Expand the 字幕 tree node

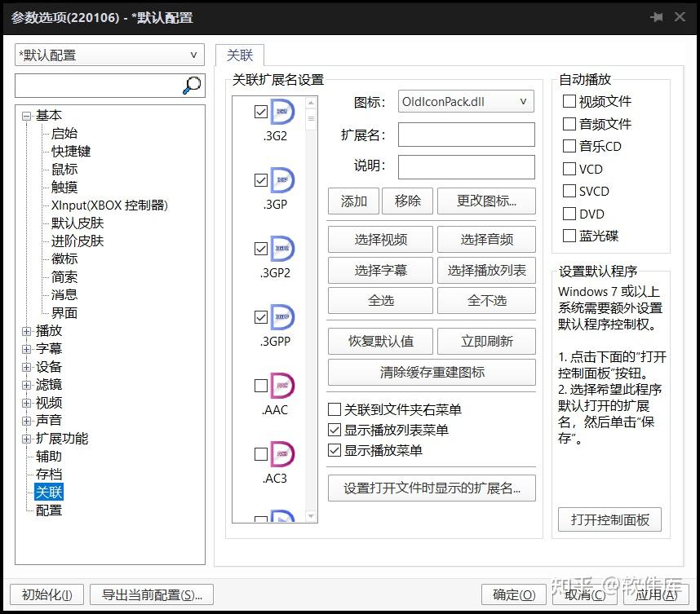(27, 349)
